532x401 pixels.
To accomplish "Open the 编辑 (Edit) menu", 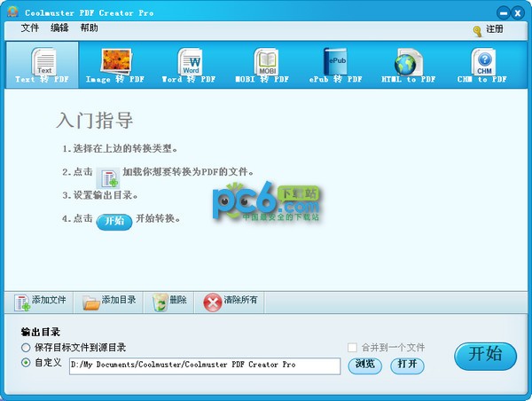I will coord(59,28).
